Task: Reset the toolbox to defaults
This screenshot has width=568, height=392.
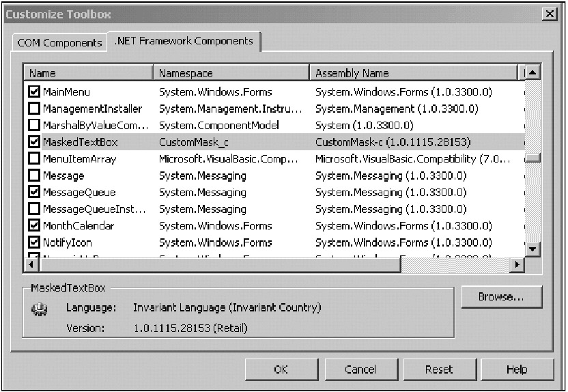Action: (x=438, y=369)
